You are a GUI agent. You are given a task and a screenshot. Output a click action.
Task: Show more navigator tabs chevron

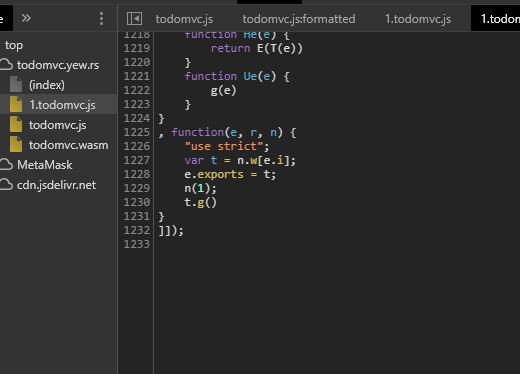point(26,18)
